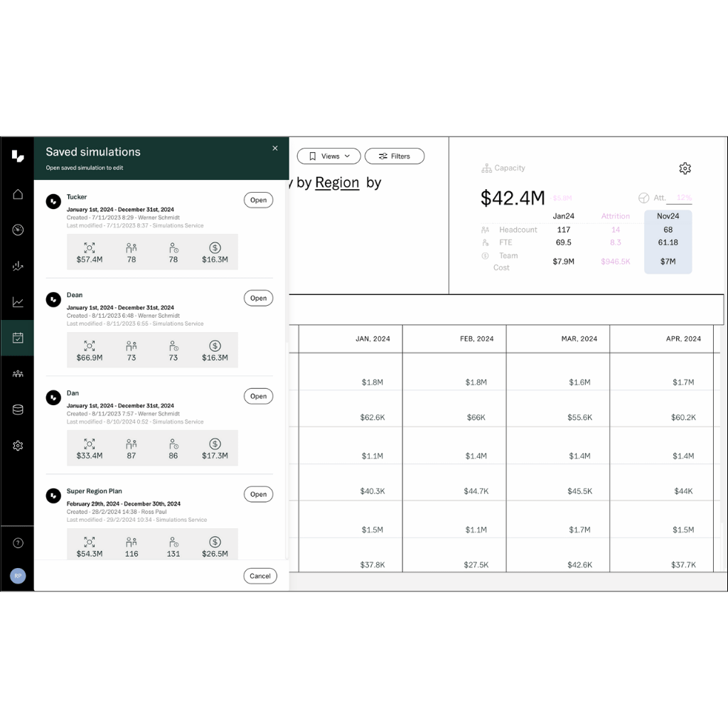Open the Views dropdown

click(x=328, y=156)
